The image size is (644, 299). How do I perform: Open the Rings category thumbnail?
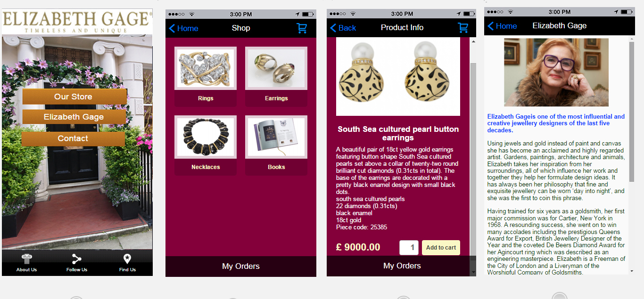click(x=206, y=69)
